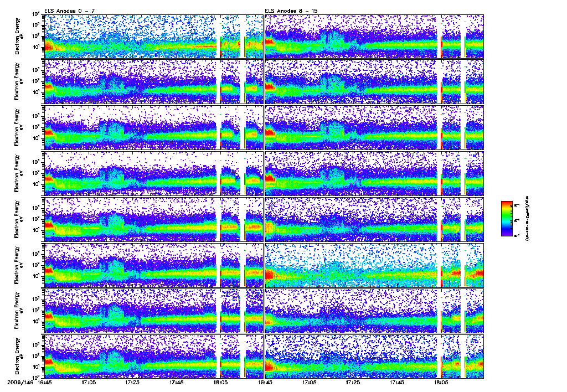Click 17:25 tick under Anodes 0-7 column
Viewport: 567px width, 392px height.
pos(132,382)
